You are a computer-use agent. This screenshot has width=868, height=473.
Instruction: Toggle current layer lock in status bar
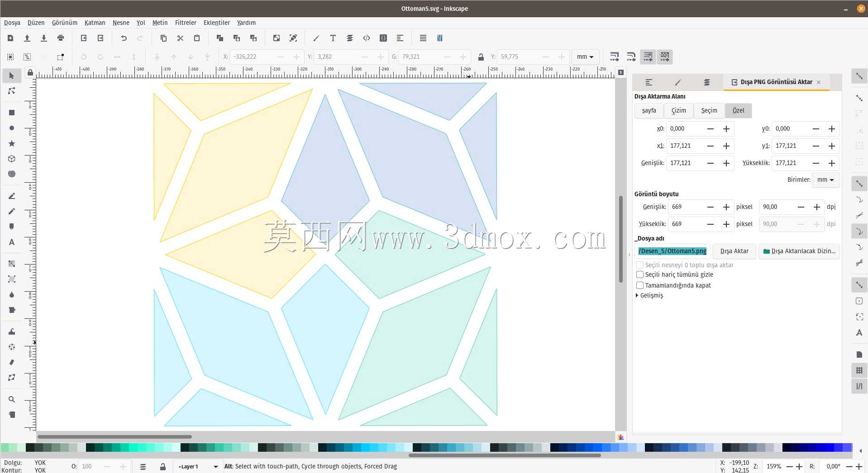[162, 467]
